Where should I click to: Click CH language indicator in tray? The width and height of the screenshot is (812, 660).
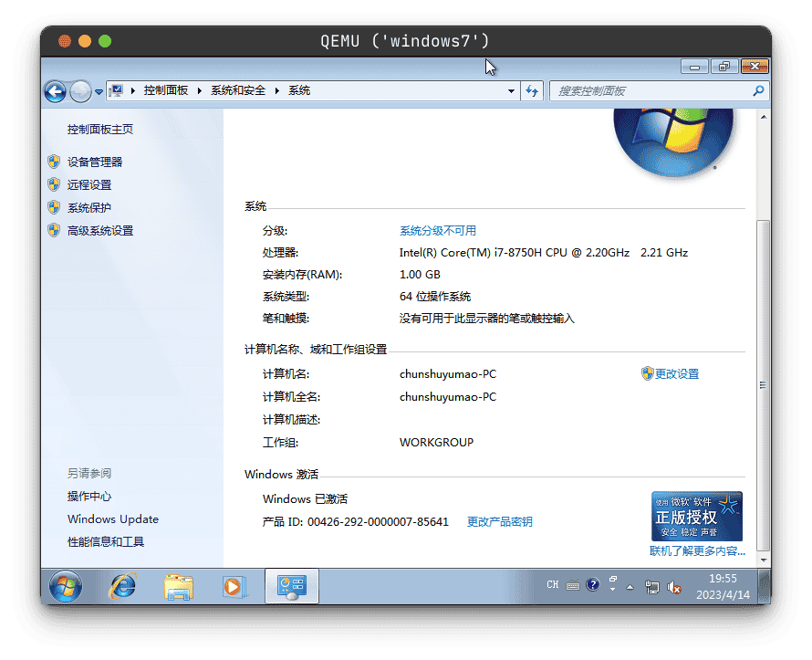pos(552,585)
